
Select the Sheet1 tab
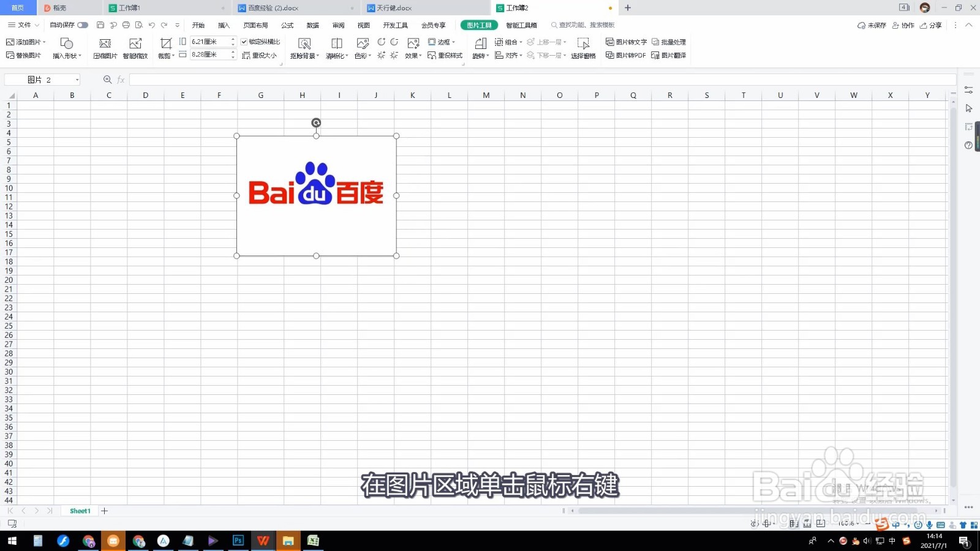point(80,511)
